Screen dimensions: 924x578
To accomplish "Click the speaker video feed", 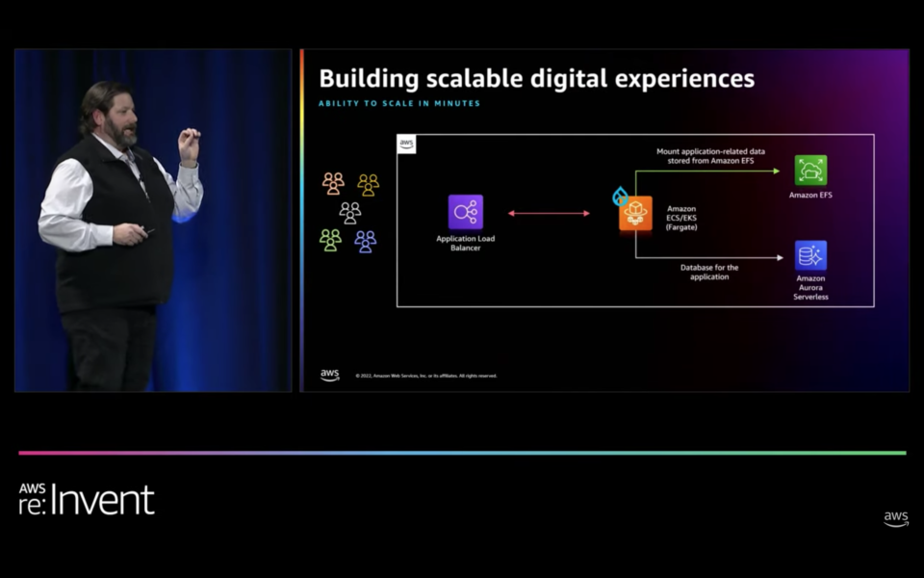I will (153, 220).
